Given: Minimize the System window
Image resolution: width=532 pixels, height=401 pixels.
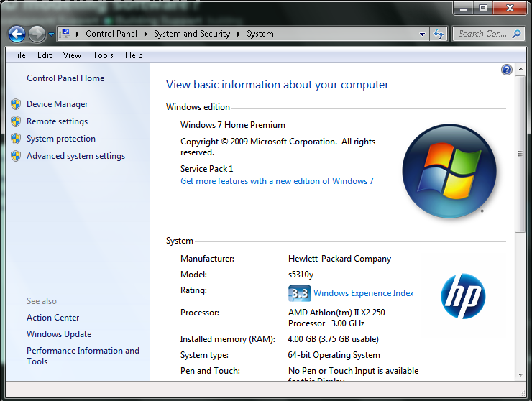Looking at the screenshot, I should click(x=464, y=8).
